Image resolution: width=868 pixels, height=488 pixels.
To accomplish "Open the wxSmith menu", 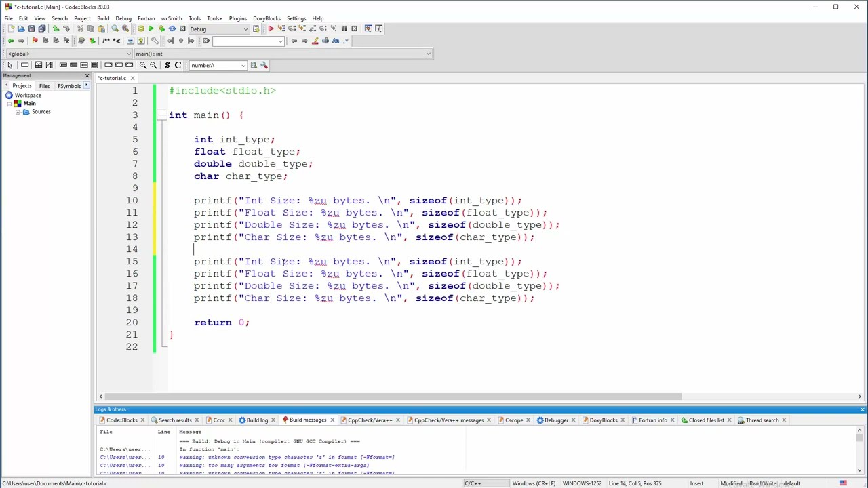I will pos(172,18).
